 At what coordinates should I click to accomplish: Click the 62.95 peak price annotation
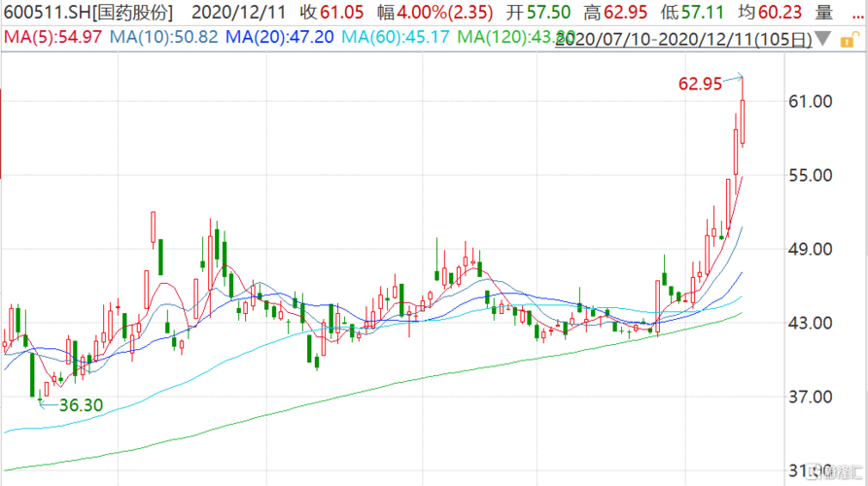tap(700, 85)
